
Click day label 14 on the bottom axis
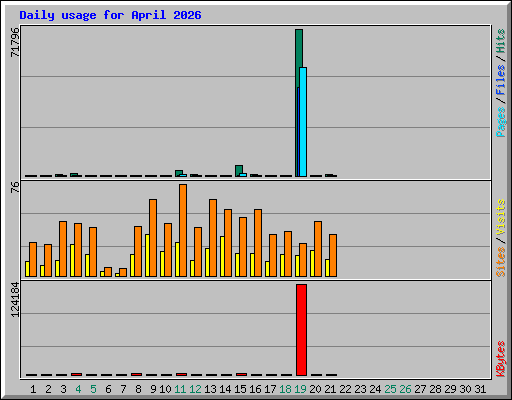tap(225, 389)
